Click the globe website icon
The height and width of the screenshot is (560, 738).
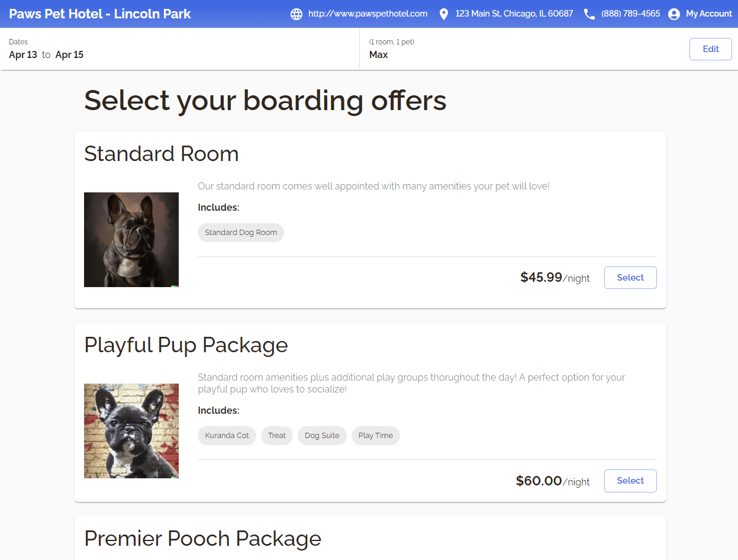[297, 14]
